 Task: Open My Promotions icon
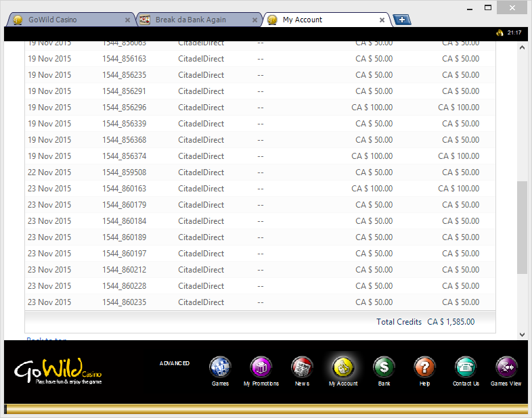click(261, 367)
